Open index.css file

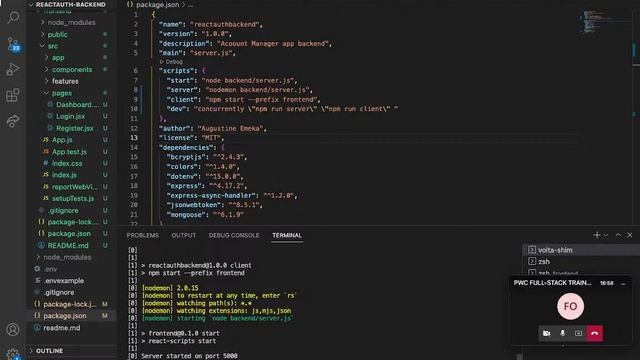click(x=72, y=163)
